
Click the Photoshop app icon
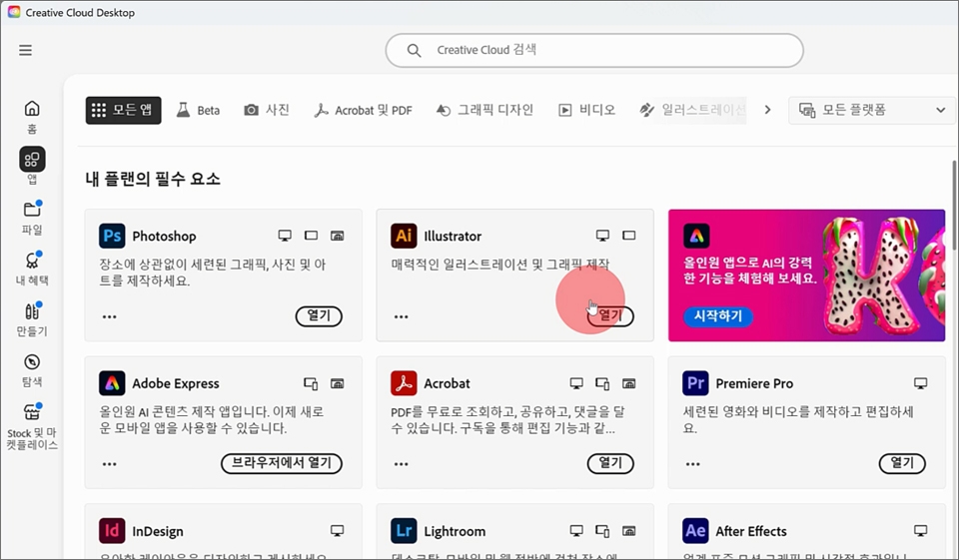pos(112,236)
